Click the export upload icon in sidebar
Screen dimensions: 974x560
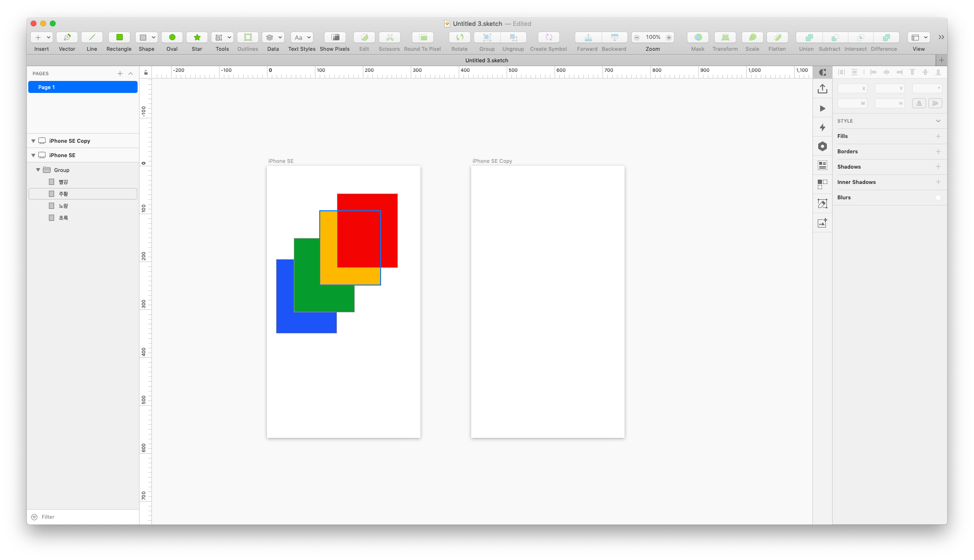[x=823, y=89]
